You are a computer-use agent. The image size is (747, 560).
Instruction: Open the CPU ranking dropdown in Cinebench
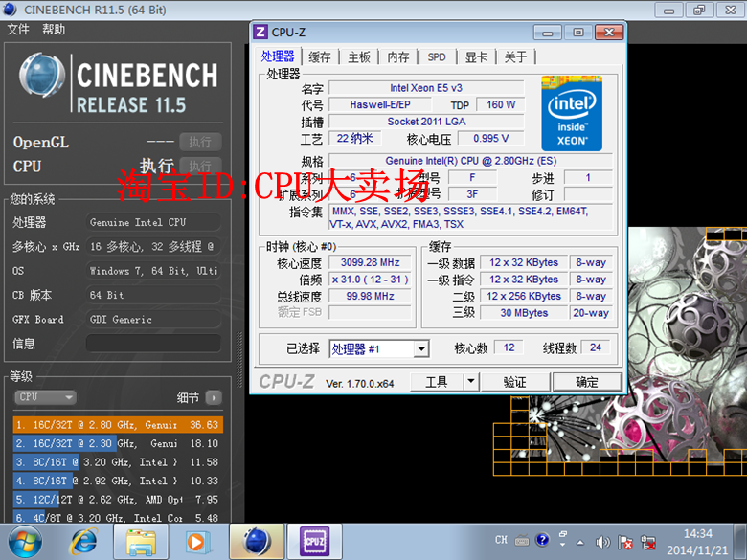point(46,397)
